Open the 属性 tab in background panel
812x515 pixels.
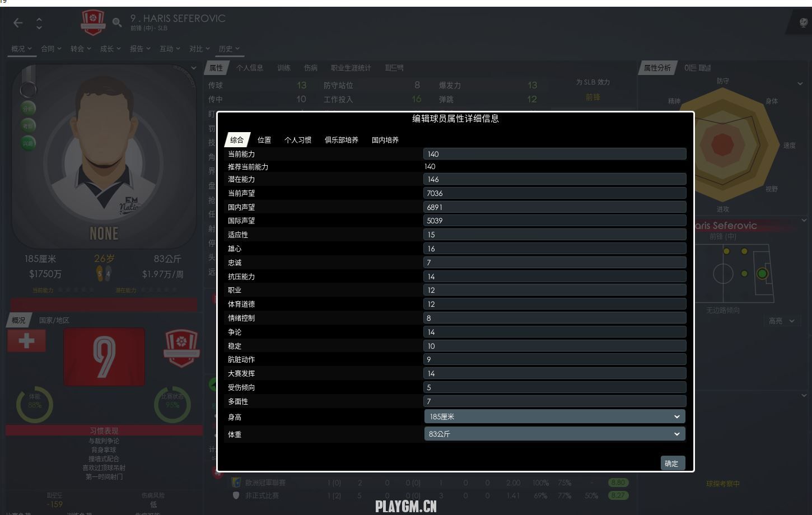pos(216,68)
